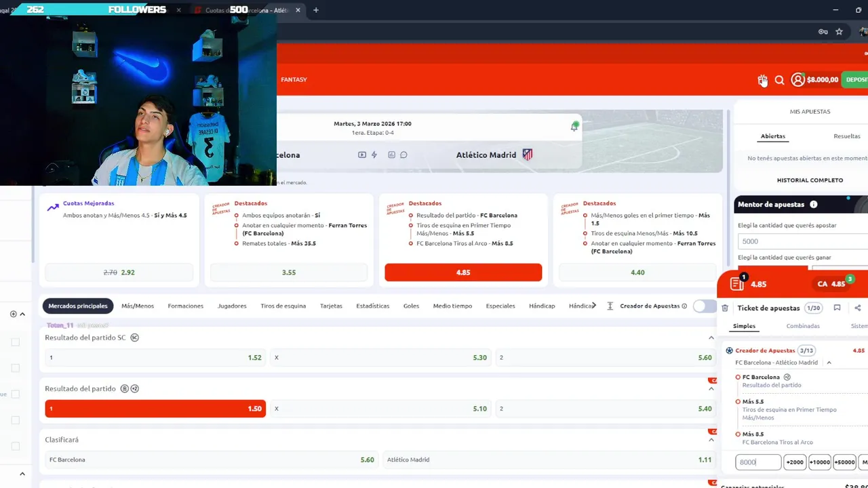Open the live video stream icon
Viewport: 868px width, 488px height.
[362, 155]
